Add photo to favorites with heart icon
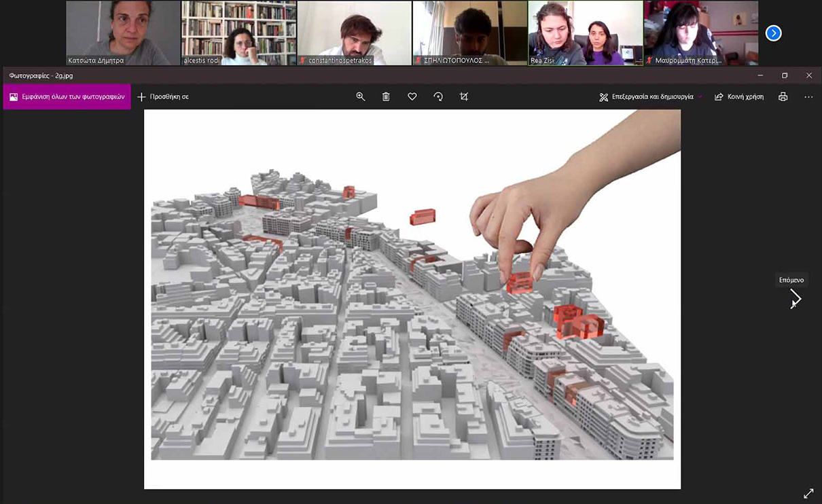The width and height of the screenshot is (822, 504). click(x=412, y=97)
